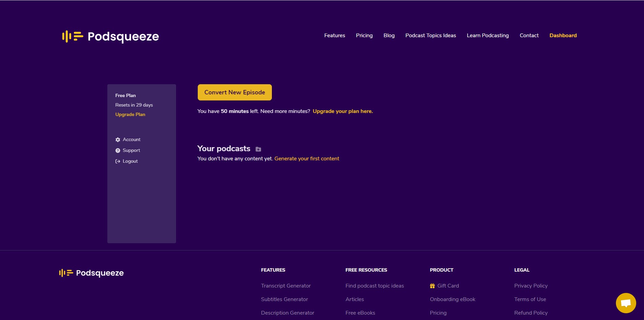Click the 'Resets in 29 days' text
Viewport: 644px width, 320px height.
point(134,105)
